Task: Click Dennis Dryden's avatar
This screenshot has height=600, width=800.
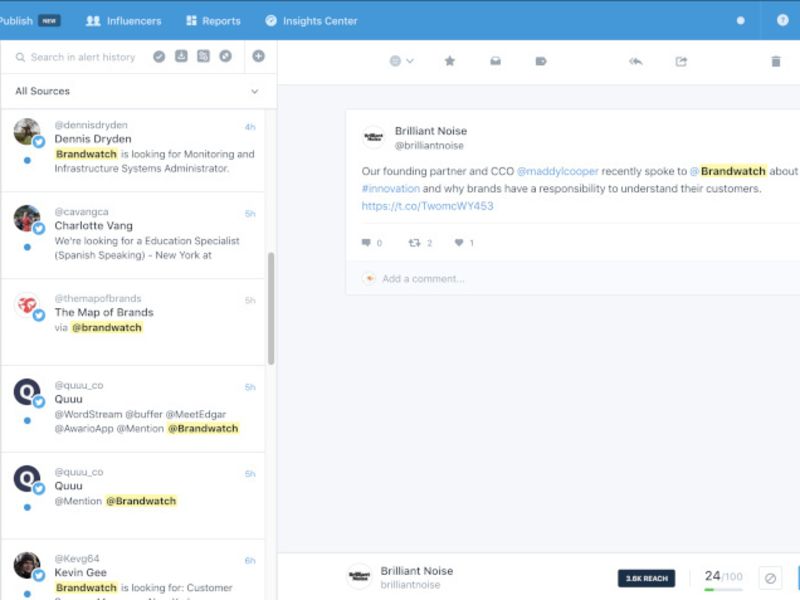Action: tap(27, 132)
